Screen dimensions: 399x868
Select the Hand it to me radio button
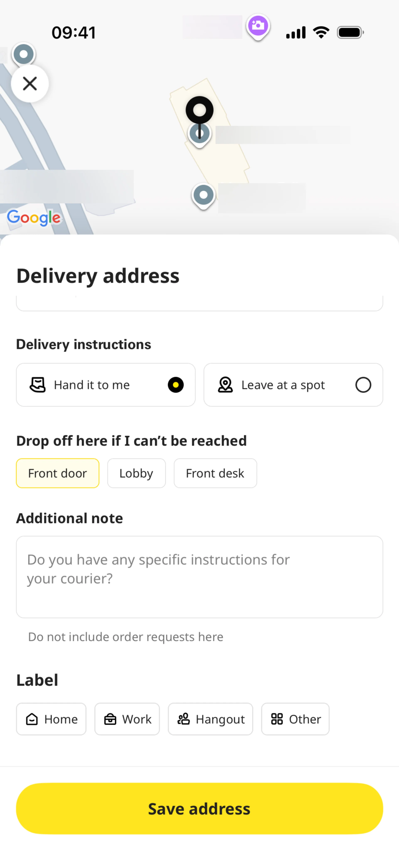coord(176,385)
